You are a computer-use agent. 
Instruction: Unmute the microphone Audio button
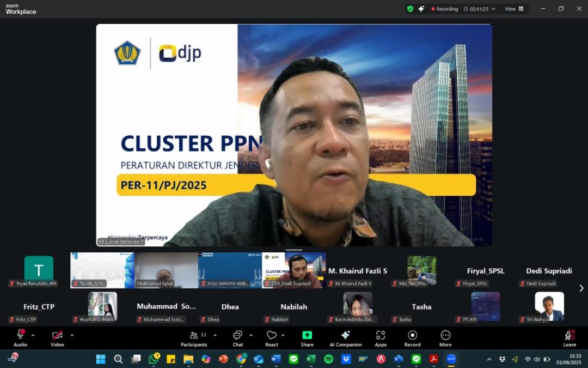point(21,338)
